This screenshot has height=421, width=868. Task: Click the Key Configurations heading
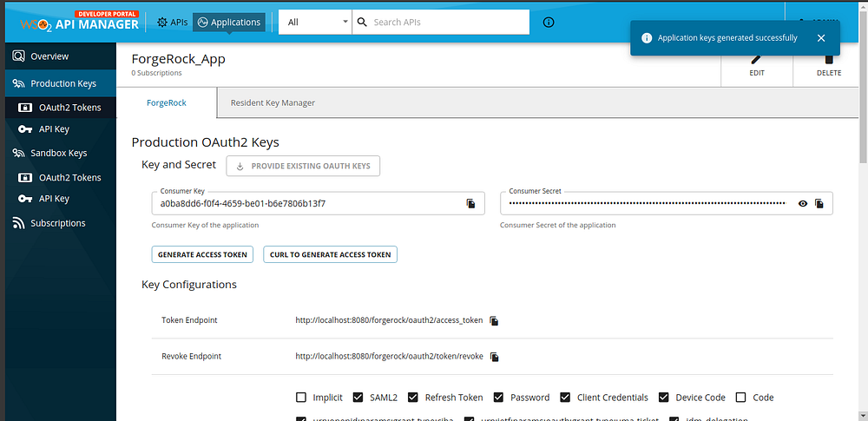[x=189, y=284]
